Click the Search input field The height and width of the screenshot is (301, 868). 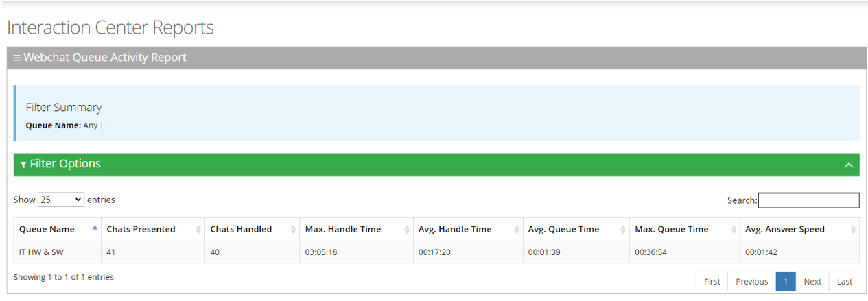pos(808,200)
